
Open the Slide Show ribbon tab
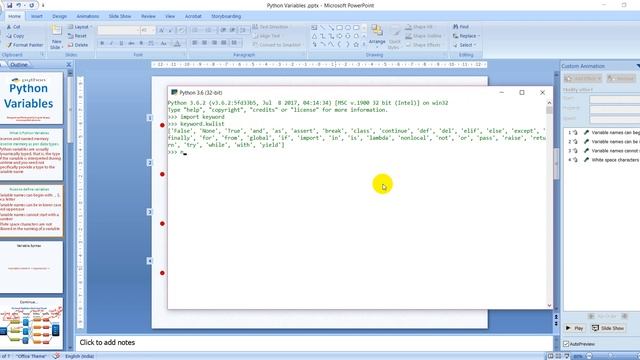point(120,16)
